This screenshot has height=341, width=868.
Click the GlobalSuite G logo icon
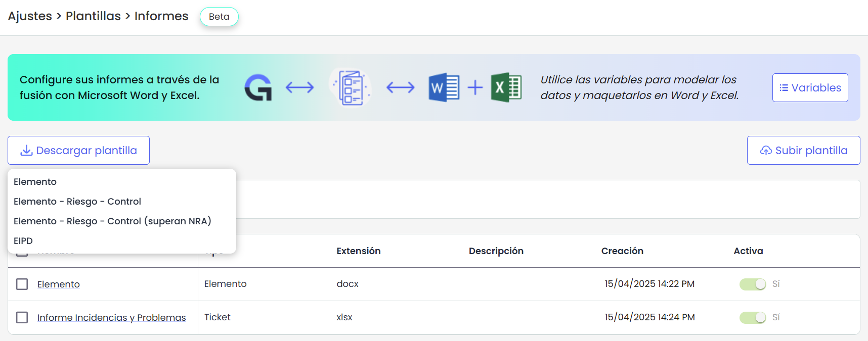click(x=258, y=87)
